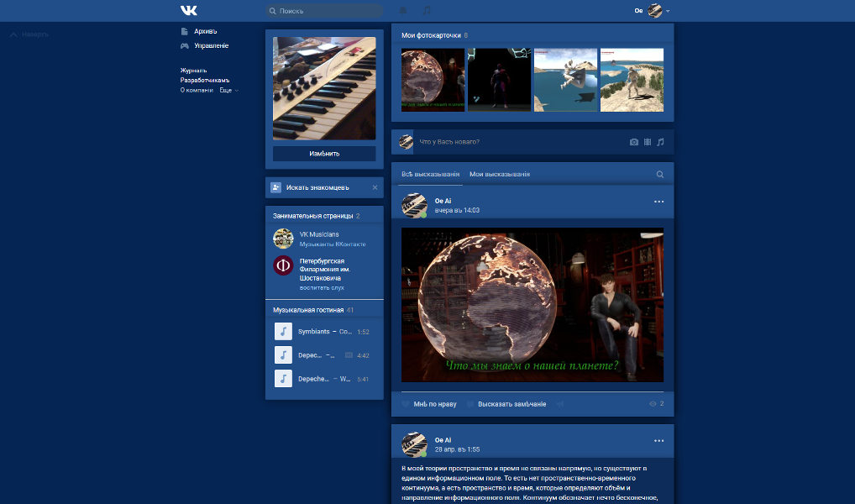The image size is (855, 504).
Task: Open Управленіе via the gamepad icon
Action: [183, 45]
